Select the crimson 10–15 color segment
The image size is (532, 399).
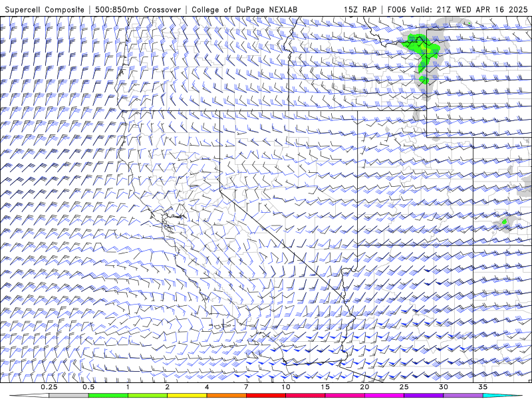[x=305, y=396]
